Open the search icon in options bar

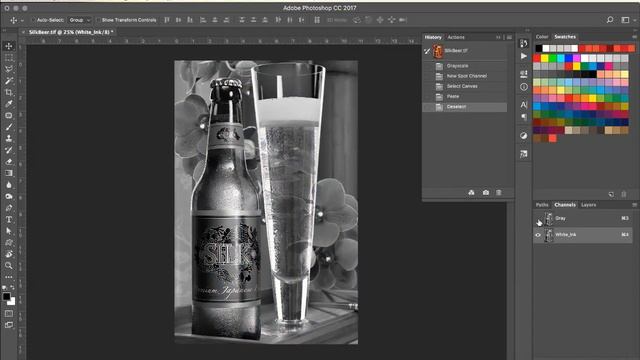pyautogui.click(x=610, y=20)
